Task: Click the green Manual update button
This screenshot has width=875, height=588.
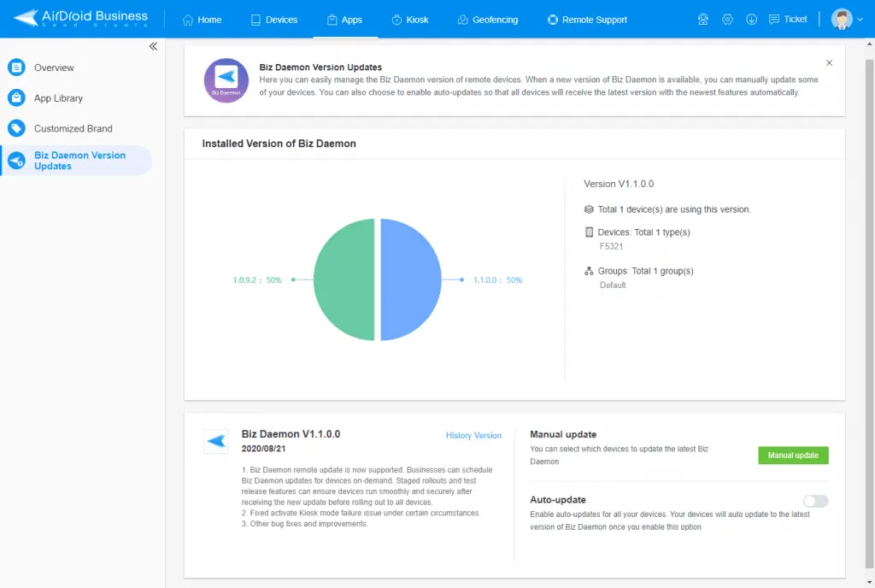Action: point(793,456)
